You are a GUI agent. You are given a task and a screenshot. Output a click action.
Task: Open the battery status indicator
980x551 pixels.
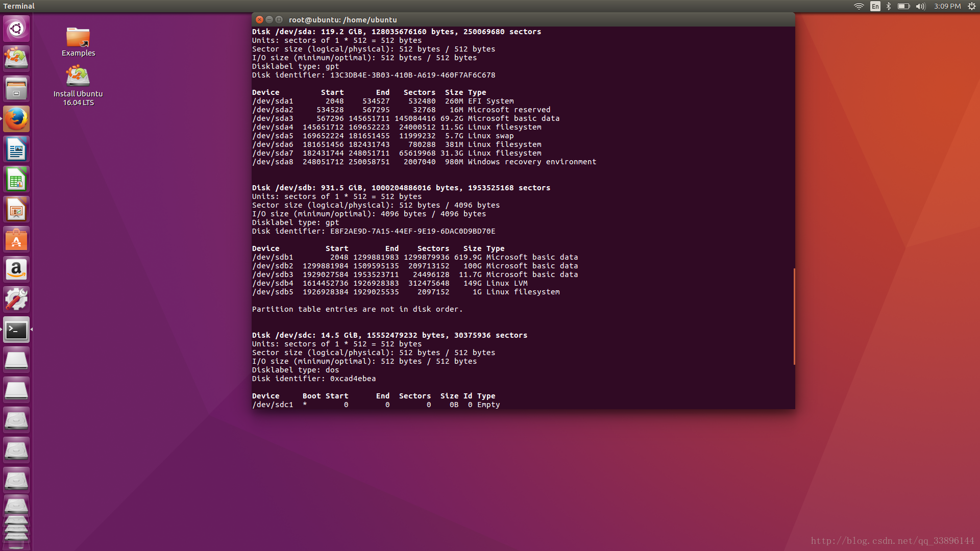(903, 6)
